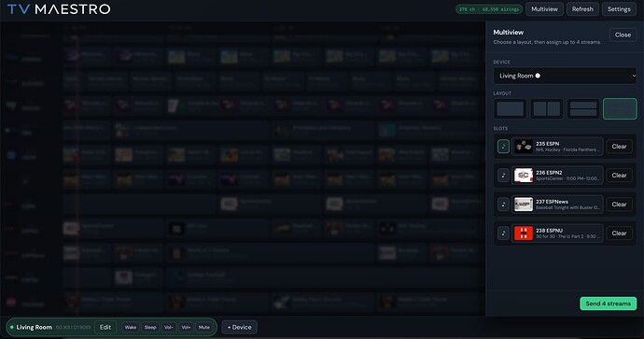Open Settings from the top bar
644x339 pixels.
coord(619,9)
